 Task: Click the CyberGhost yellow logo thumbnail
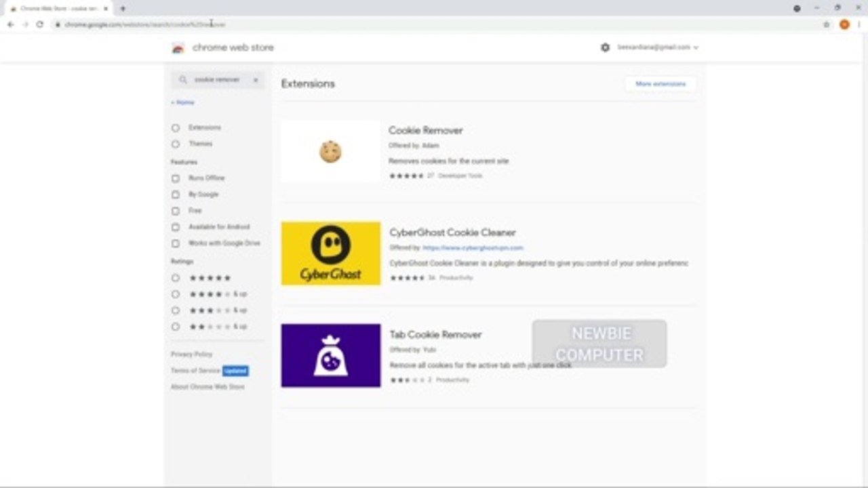331,253
